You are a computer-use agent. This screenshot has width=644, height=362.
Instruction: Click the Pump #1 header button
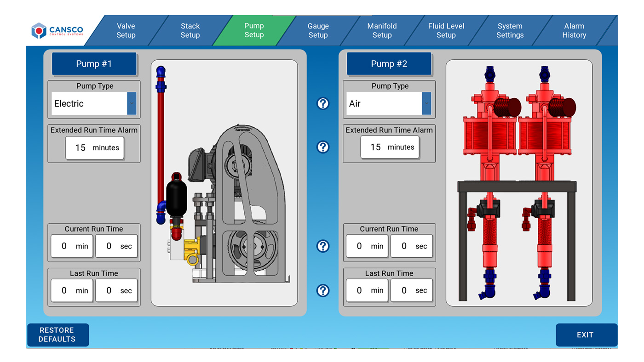point(94,63)
